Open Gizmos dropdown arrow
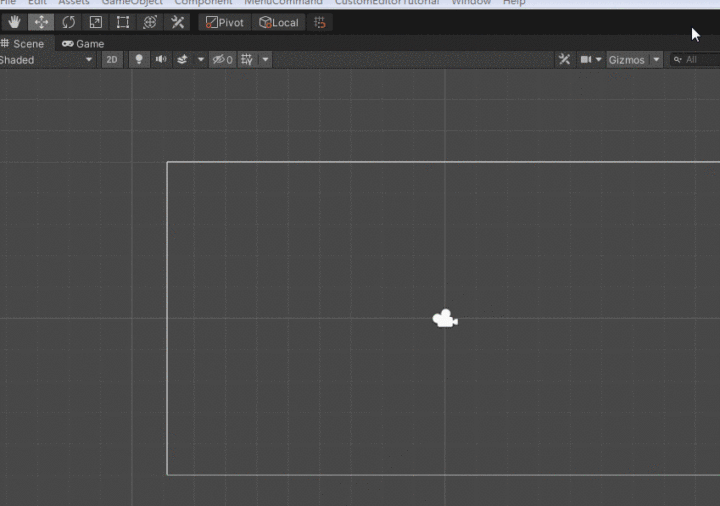This screenshot has height=506, width=720. click(657, 60)
